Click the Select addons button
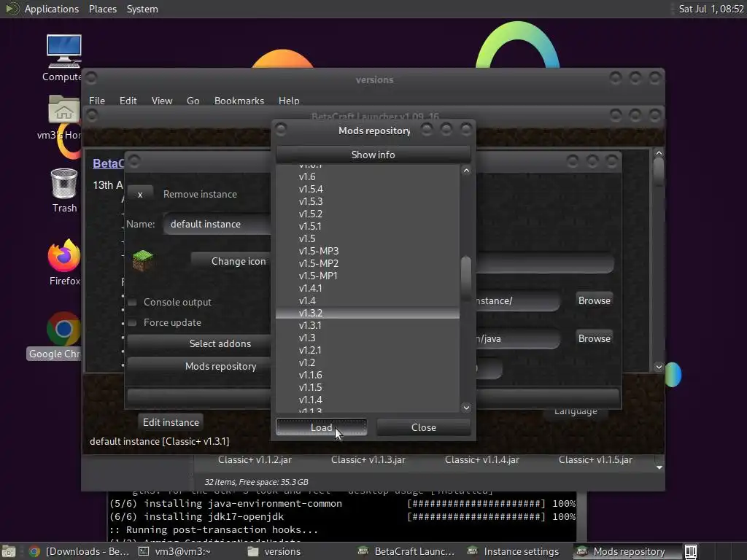The width and height of the screenshot is (747, 560). pyautogui.click(x=199, y=343)
